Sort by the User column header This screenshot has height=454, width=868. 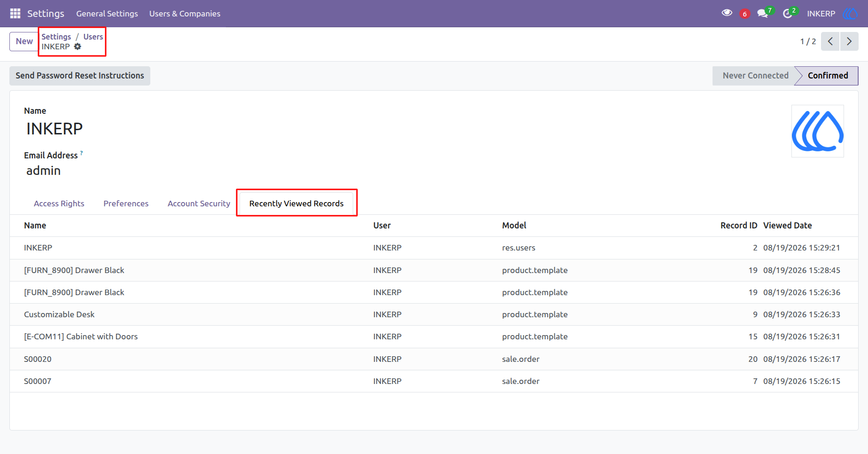(382, 226)
